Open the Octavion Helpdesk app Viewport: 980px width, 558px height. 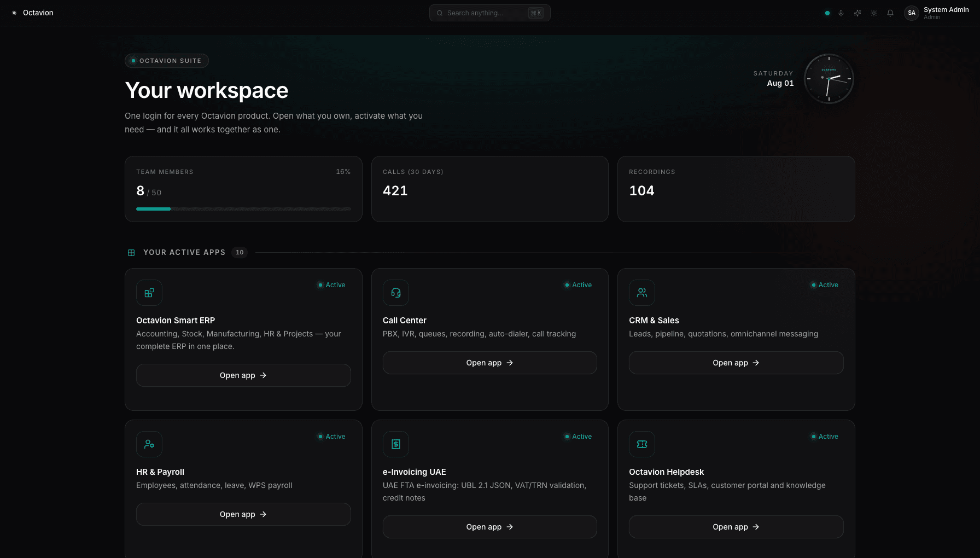pyautogui.click(x=736, y=527)
